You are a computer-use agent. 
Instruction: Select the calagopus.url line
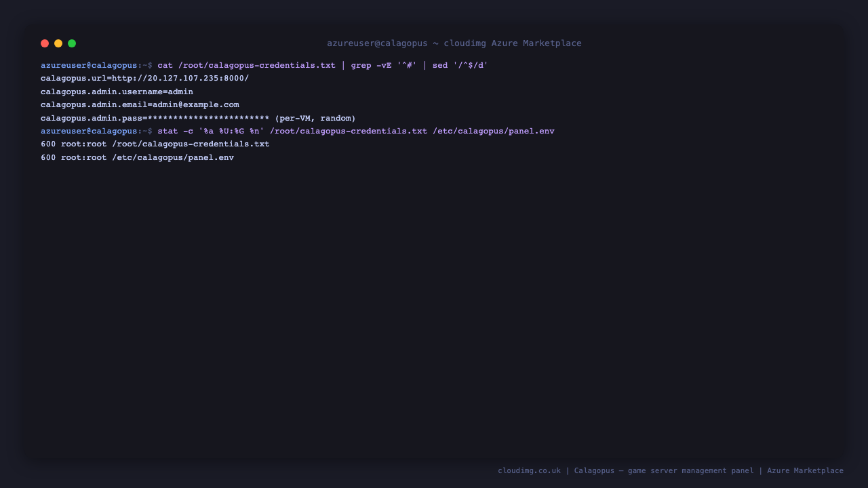click(x=144, y=79)
